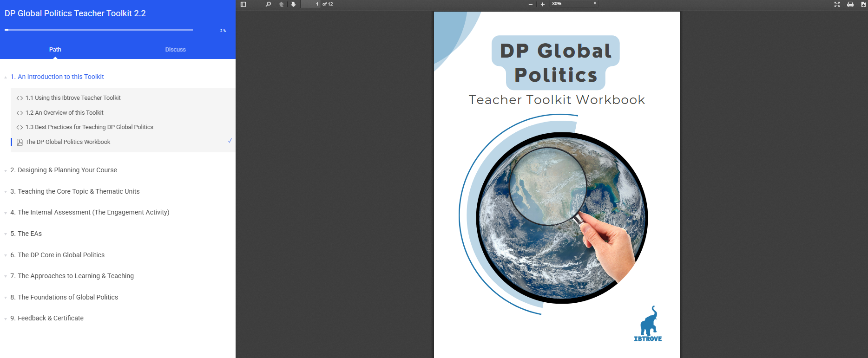Select the Path tab
The image size is (868, 358).
(55, 50)
